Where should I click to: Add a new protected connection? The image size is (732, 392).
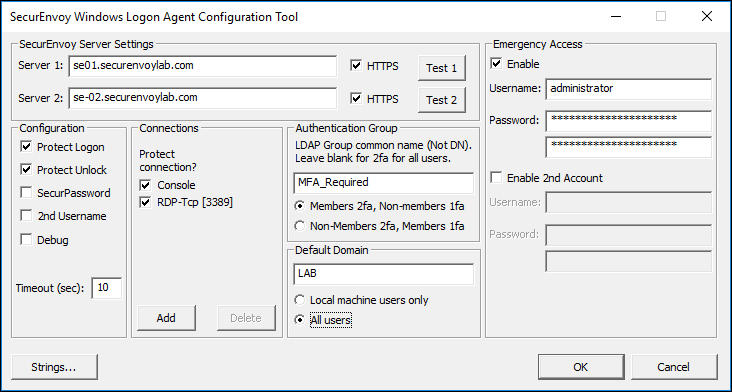(166, 318)
